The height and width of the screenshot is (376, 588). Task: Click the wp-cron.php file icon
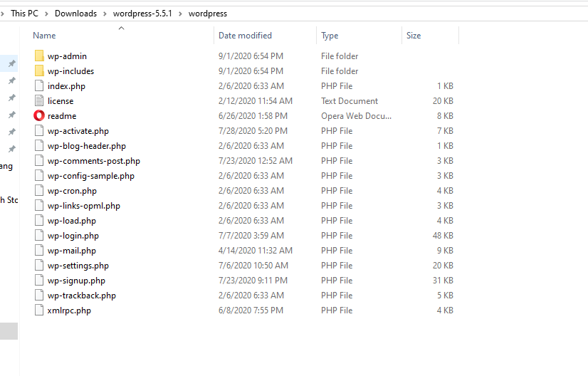(x=39, y=191)
